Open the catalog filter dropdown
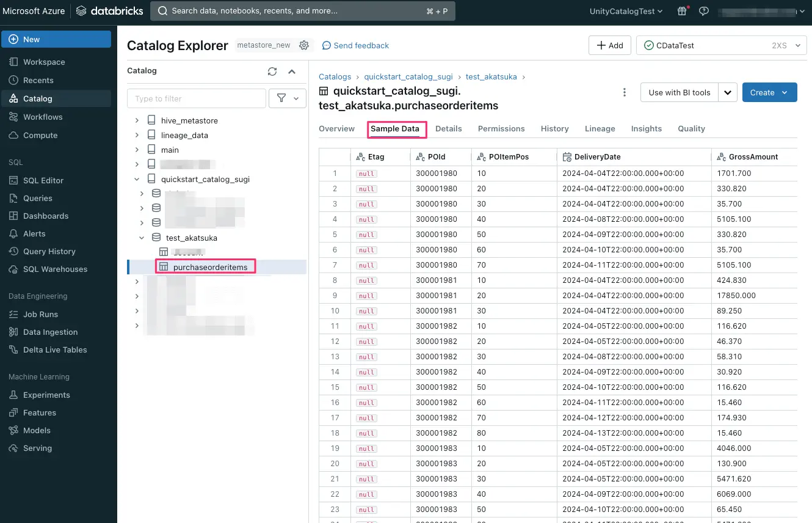This screenshot has height=523, width=812. pyautogui.click(x=288, y=98)
